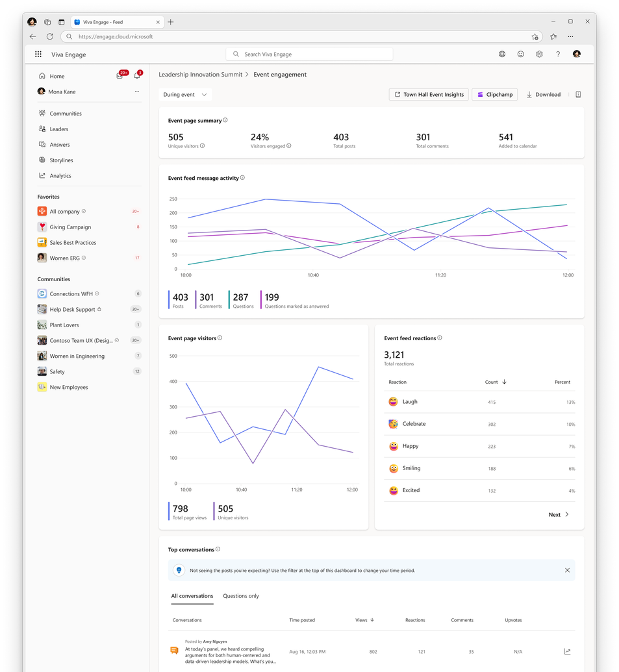Open the app launcher waffle icon
The width and height of the screenshot is (619, 672).
[38, 54]
